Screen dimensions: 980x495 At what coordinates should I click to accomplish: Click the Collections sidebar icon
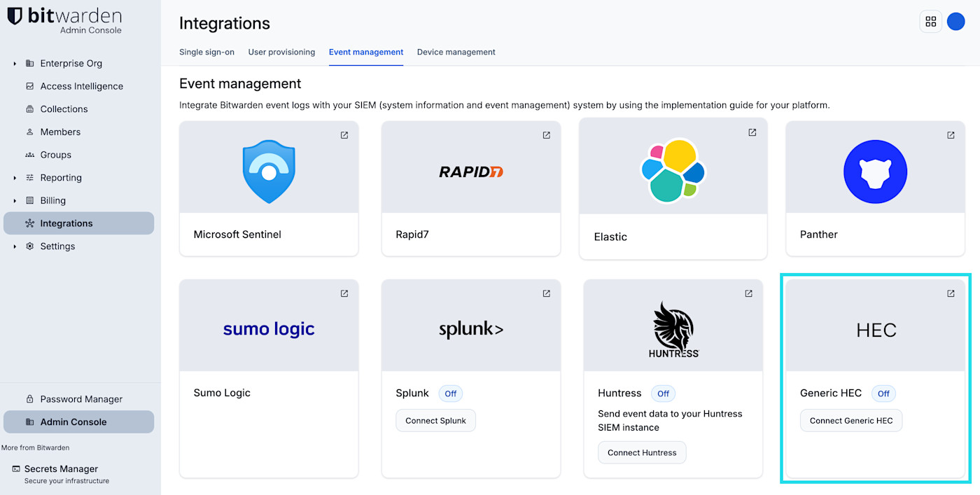29,109
